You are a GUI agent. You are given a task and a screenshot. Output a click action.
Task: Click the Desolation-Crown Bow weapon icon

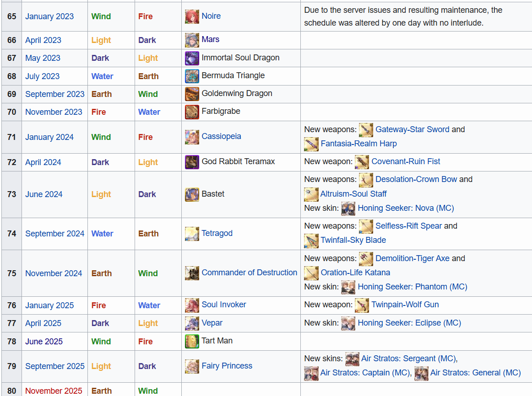(x=366, y=180)
